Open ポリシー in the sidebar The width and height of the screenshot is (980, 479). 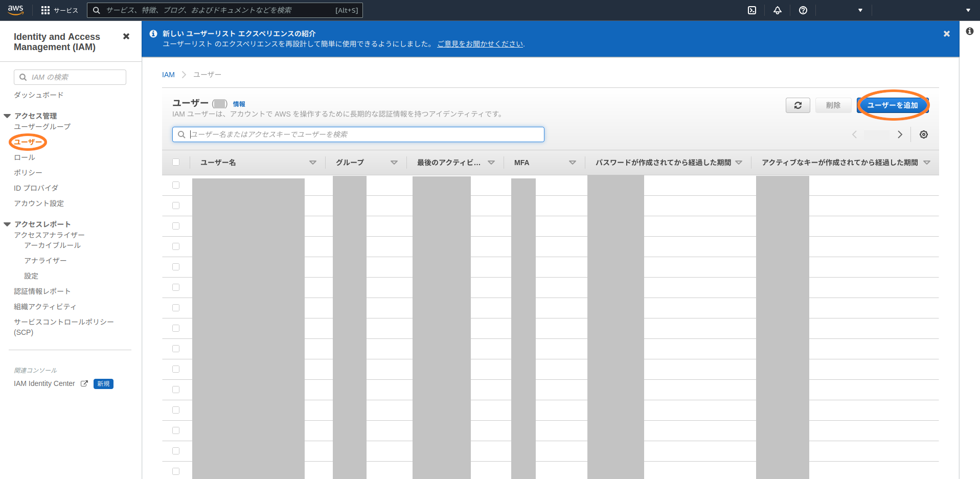point(28,173)
